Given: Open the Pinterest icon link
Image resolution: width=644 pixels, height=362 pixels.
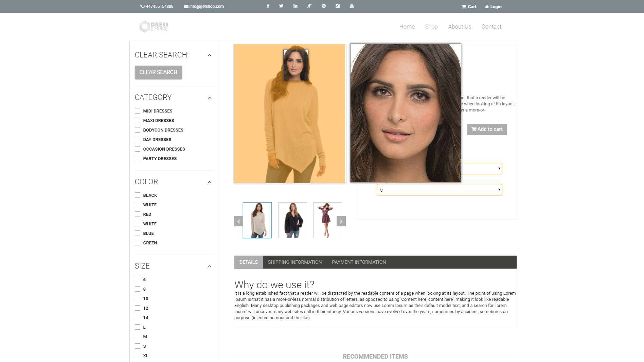Looking at the screenshot, I should pos(324,6).
